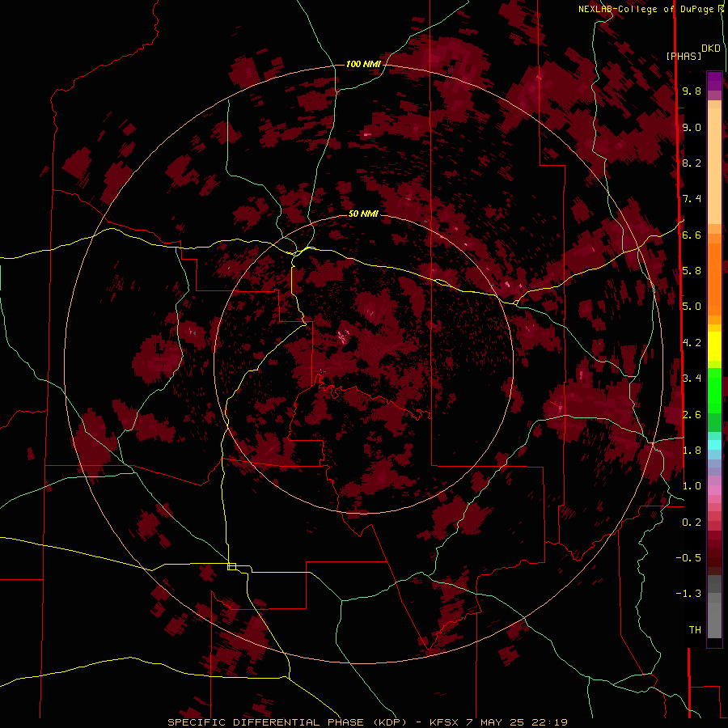Select the 5.0 scale value
Viewport: 728px width, 728px height.
tap(692, 307)
